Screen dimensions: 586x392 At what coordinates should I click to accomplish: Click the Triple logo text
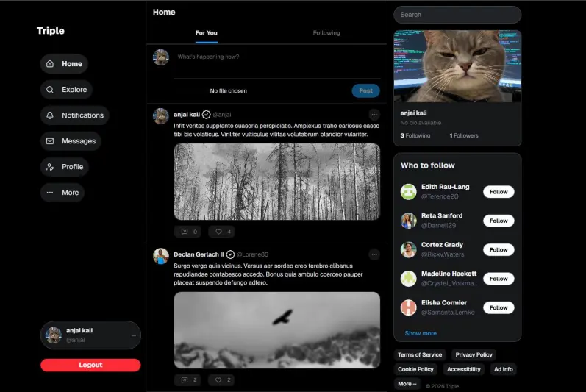pyautogui.click(x=51, y=31)
